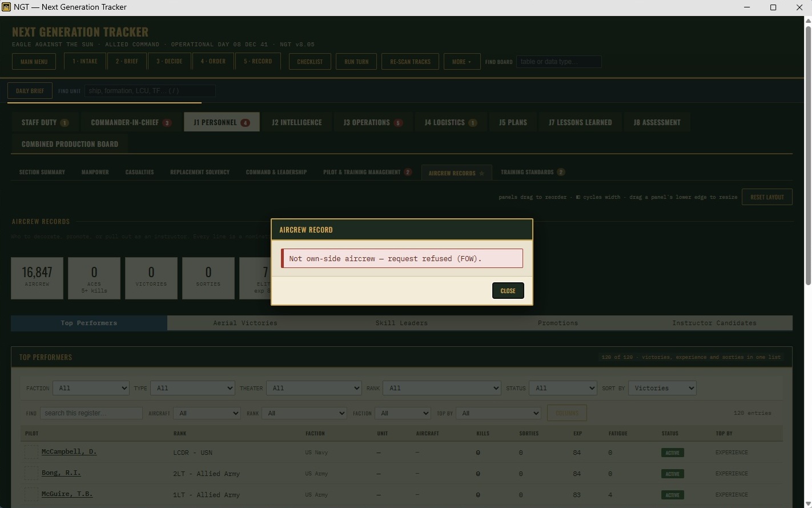The height and width of the screenshot is (508, 812).
Task: Click the page's vertical scrollbar thumb
Action: [807, 155]
